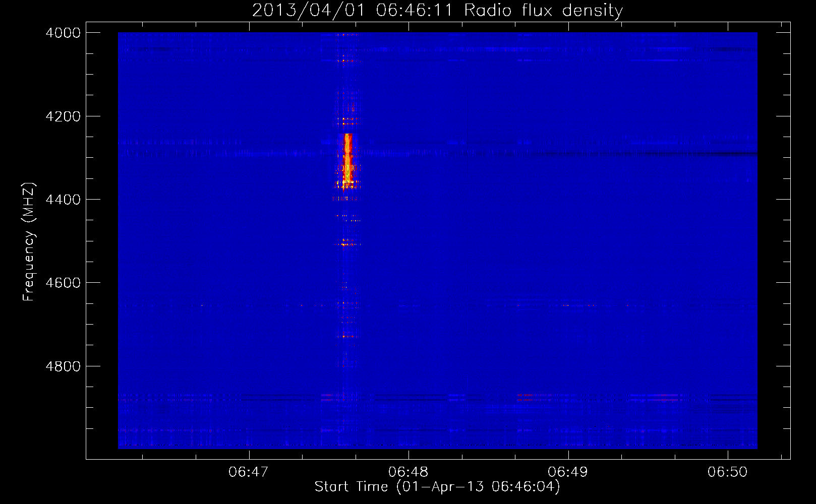Viewport: 816px width, 504px height.
Task: Click the plot title '2013/04/01 06:46:11 Radio flux density'
Action: (x=437, y=10)
